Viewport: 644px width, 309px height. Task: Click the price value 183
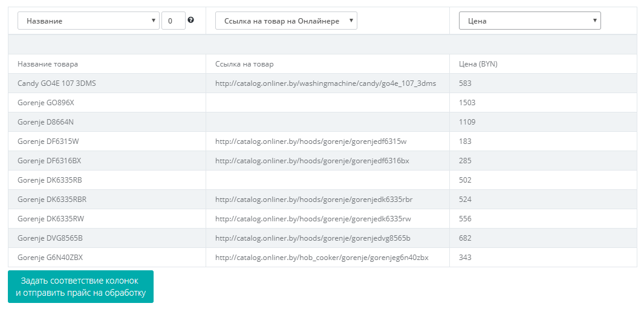(x=466, y=141)
